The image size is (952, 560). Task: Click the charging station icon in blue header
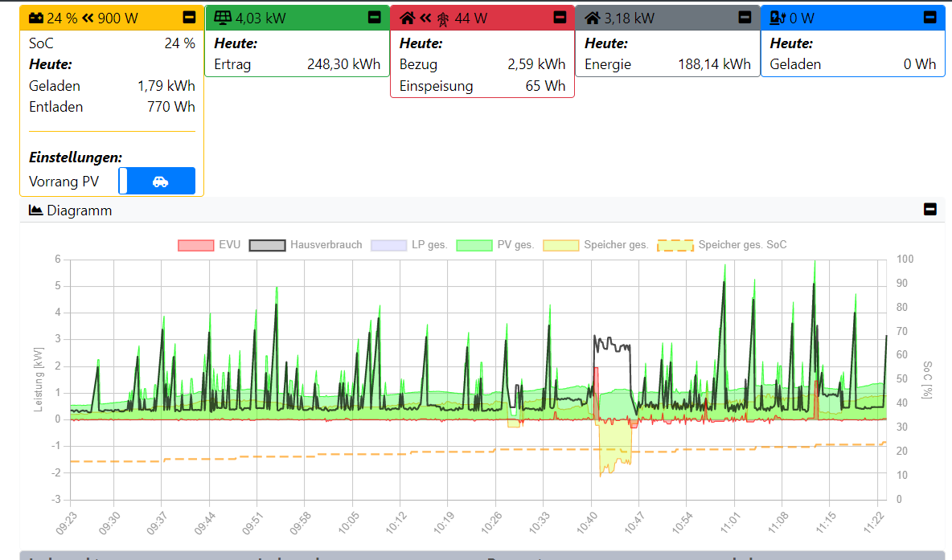778,18
